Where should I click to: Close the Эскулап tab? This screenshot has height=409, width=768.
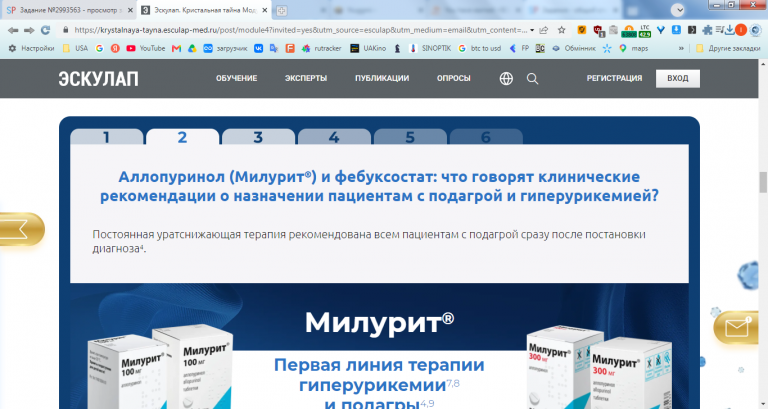pos(264,10)
